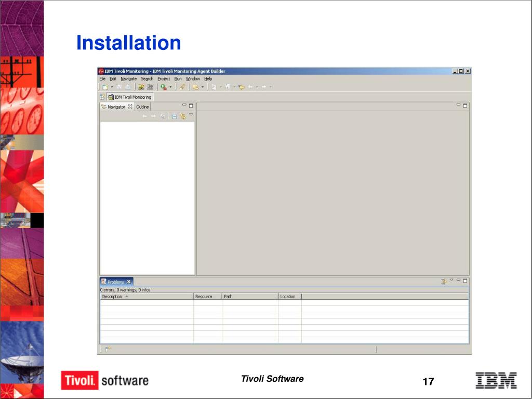
Task: Open the main toolbar Forward history dropdown arrow
Action: point(270,87)
